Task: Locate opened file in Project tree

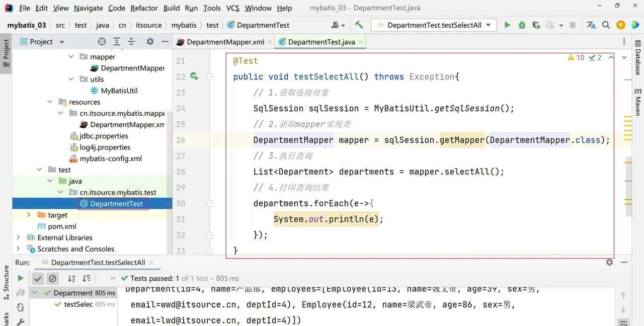Action: 102,42
